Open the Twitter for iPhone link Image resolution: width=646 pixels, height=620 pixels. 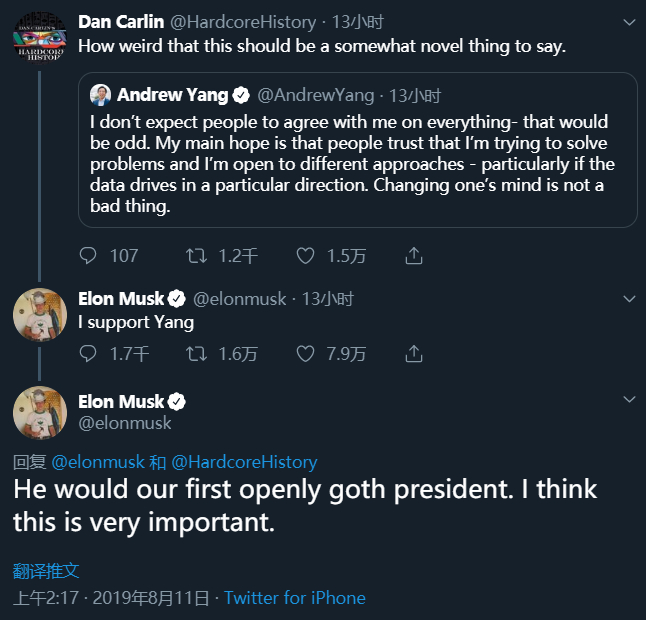point(295,598)
